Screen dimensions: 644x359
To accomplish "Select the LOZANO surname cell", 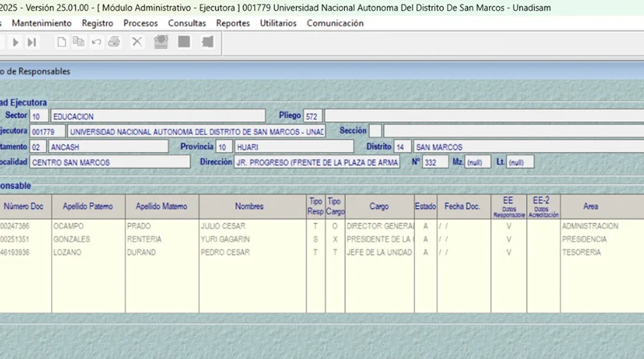I will pyautogui.click(x=88, y=252).
